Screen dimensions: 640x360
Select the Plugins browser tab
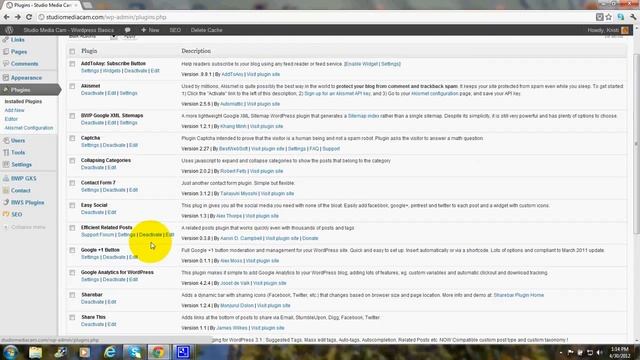click(41, 5)
